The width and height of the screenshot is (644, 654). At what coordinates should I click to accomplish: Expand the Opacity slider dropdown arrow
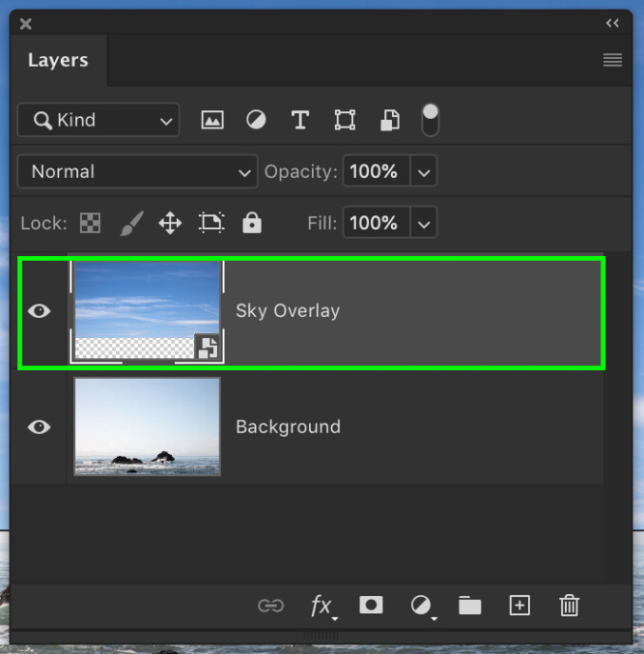[424, 172]
